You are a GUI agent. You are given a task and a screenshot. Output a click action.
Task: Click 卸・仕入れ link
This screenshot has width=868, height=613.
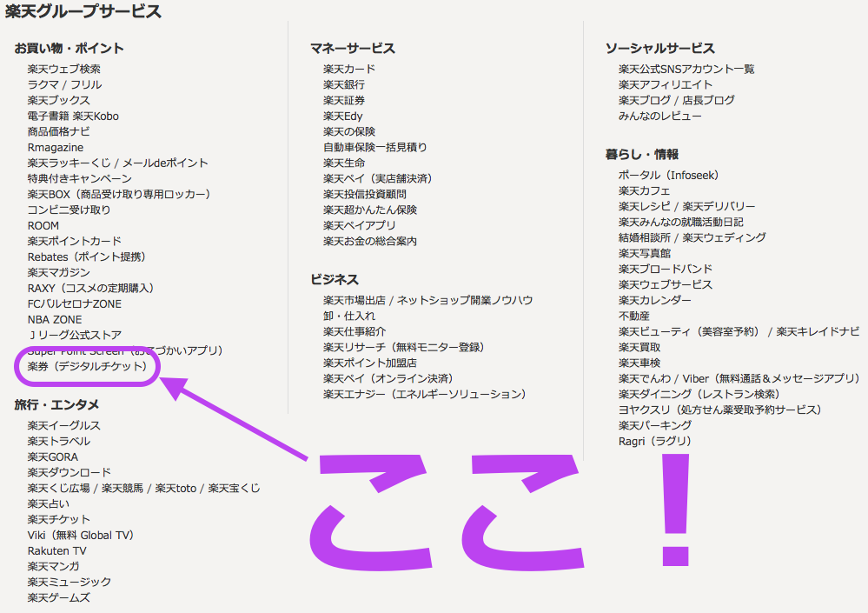[x=349, y=316]
